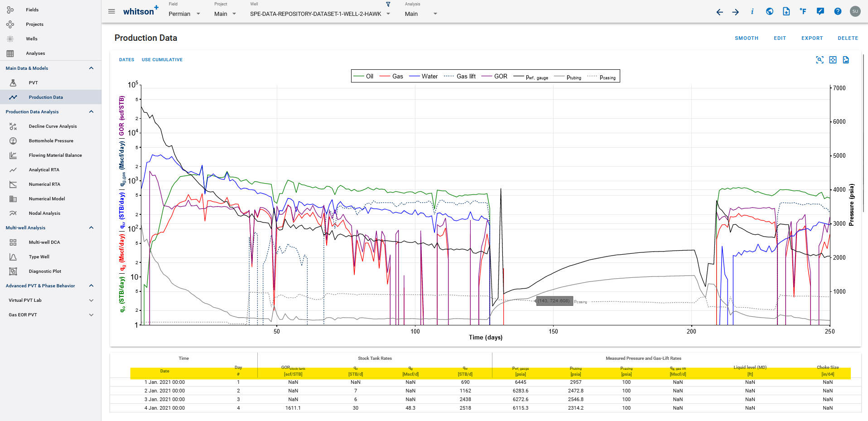
Task: Click the 2518 water rate cell
Action: pyautogui.click(x=465, y=408)
